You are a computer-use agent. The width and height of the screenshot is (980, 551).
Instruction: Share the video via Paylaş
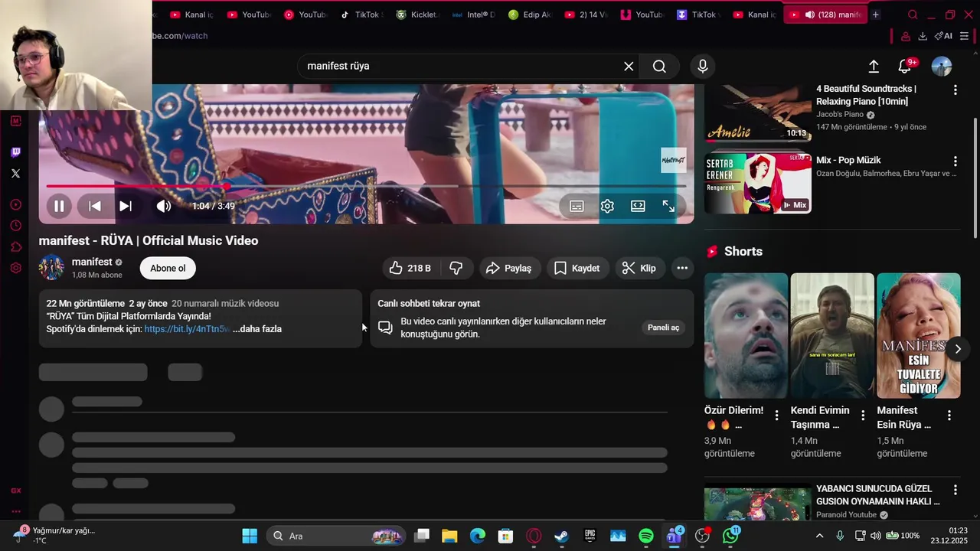click(508, 268)
